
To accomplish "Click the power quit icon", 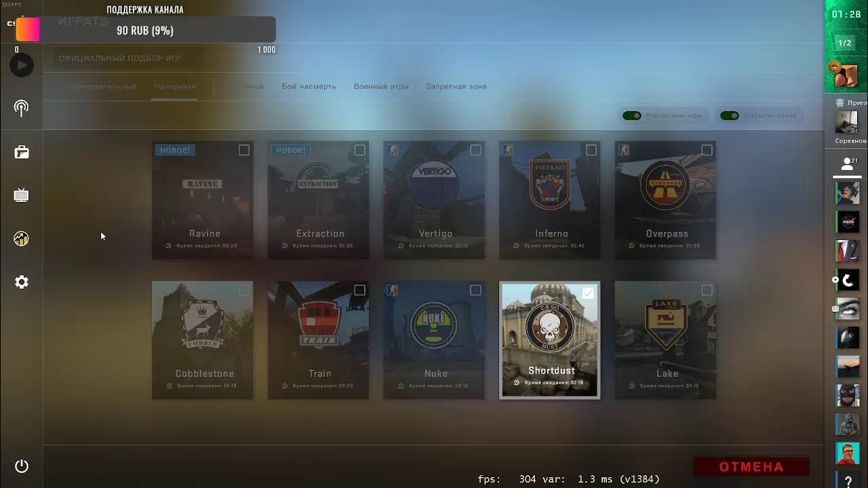I will (x=22, y=466).
